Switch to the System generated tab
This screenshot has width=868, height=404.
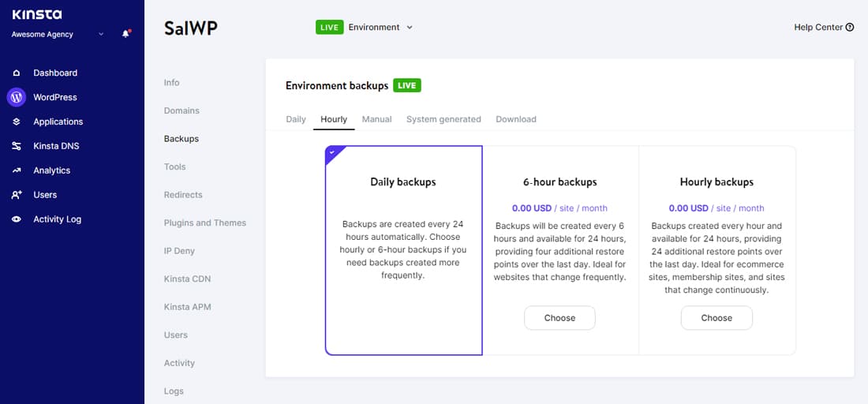pos(443,119)
